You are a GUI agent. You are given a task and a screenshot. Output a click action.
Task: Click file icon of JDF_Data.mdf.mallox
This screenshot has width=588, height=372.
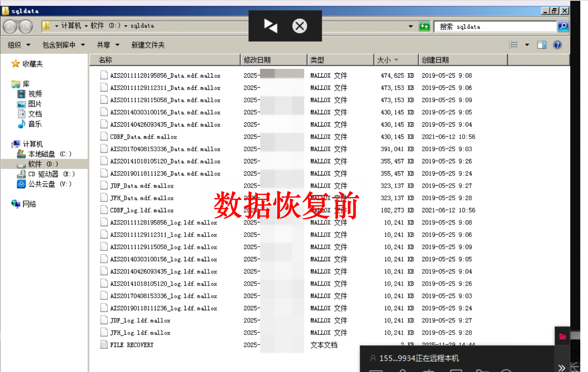click(x=104, y=186)
